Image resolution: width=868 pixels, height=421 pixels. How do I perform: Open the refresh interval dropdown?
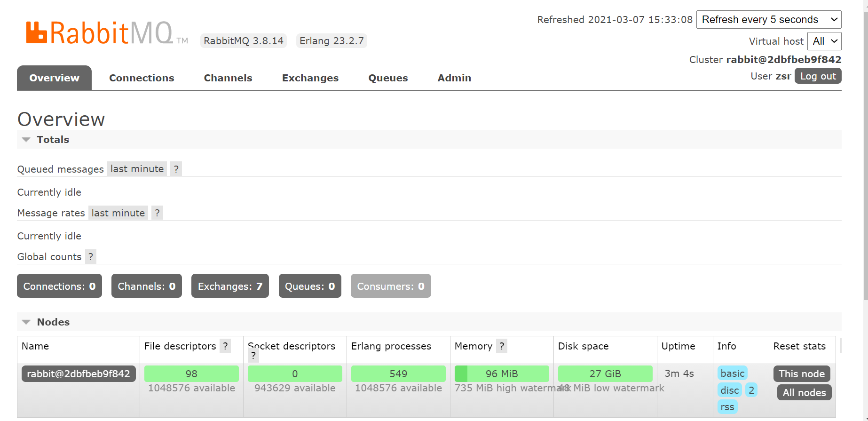click(x=768, y=20)
